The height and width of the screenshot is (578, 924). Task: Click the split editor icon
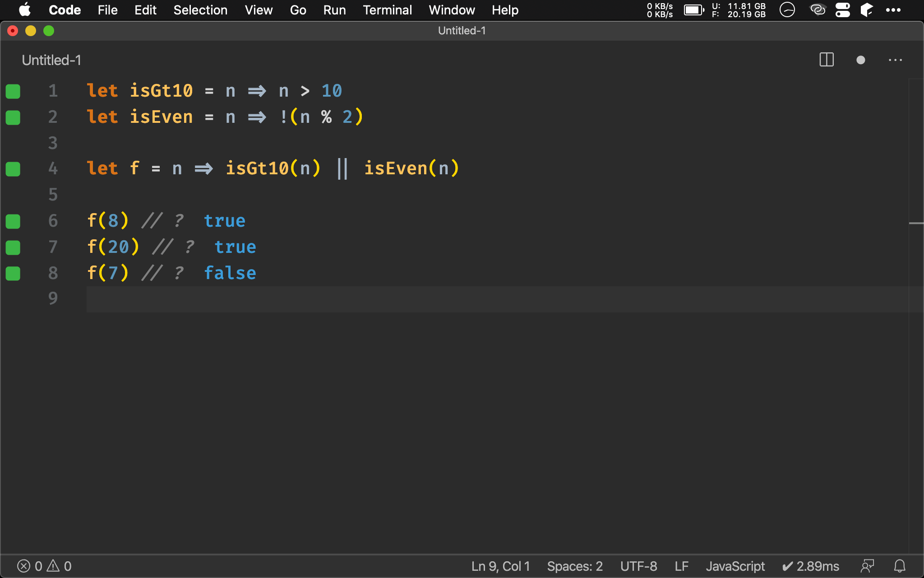tap(827, 59)
